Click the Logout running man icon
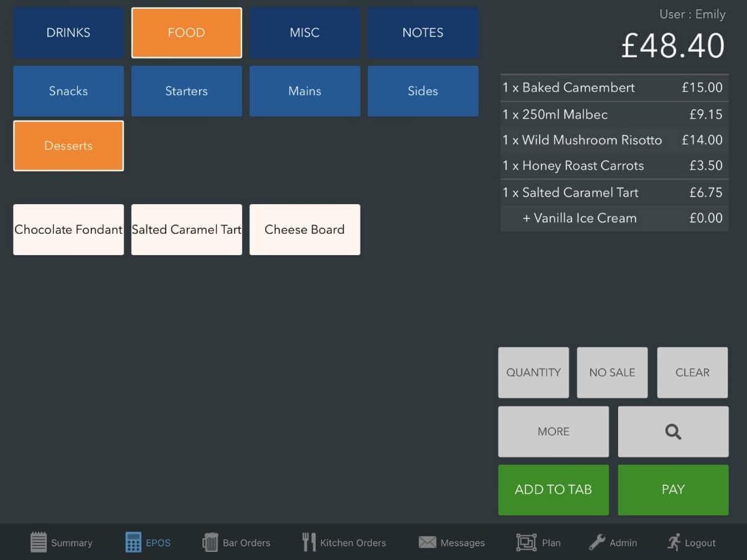Viewport: 747px width, 560px height. click(x=674, y=542)
